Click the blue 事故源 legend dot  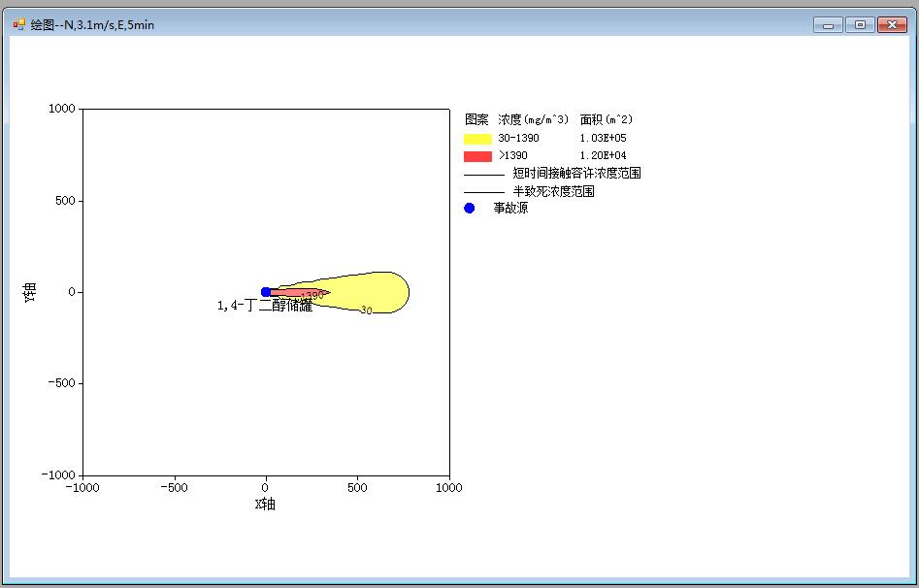[469, 208]
